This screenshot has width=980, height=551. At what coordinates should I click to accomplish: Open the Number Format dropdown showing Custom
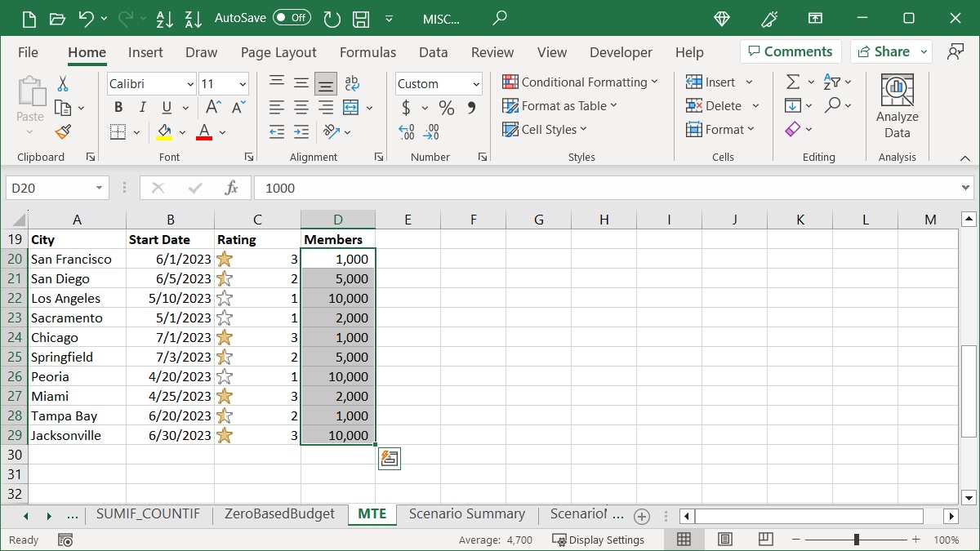coord(439,83)
